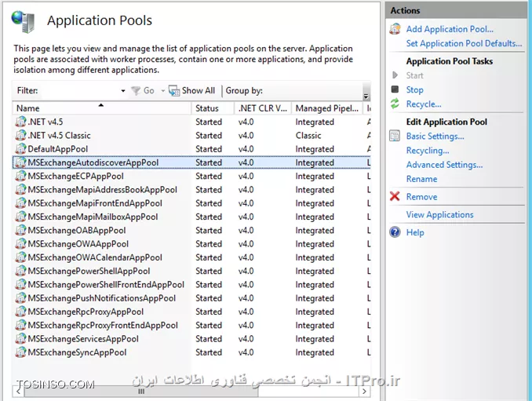Click the Help link in Actions

[415, 233]
